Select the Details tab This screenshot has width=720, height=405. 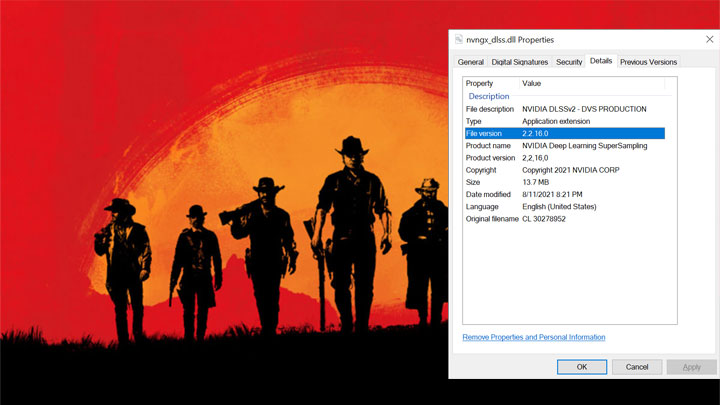pyautogui.click(x=601, y=61)
